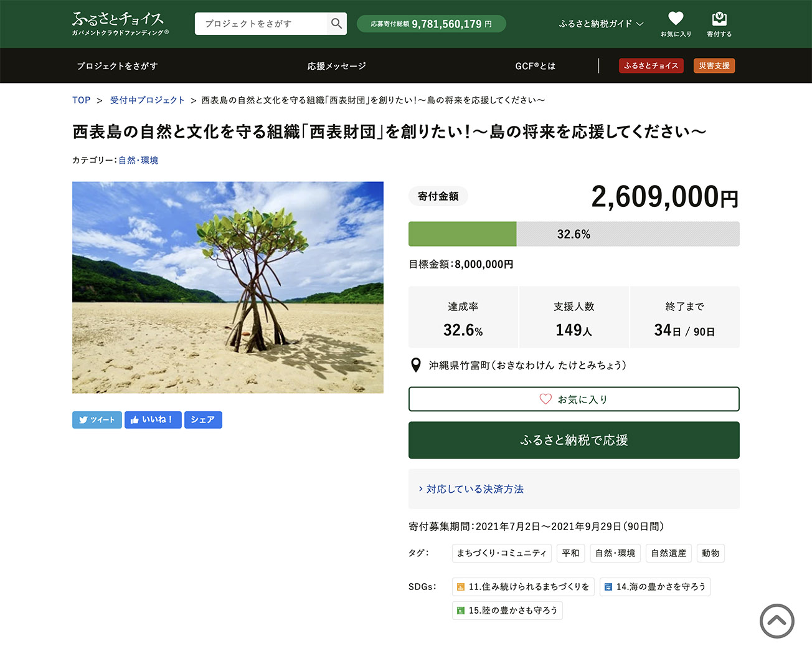Open 受付中プロジェクト breadcrumb link
This screenshot has height=661, width=812.
(x=148, y=100)
